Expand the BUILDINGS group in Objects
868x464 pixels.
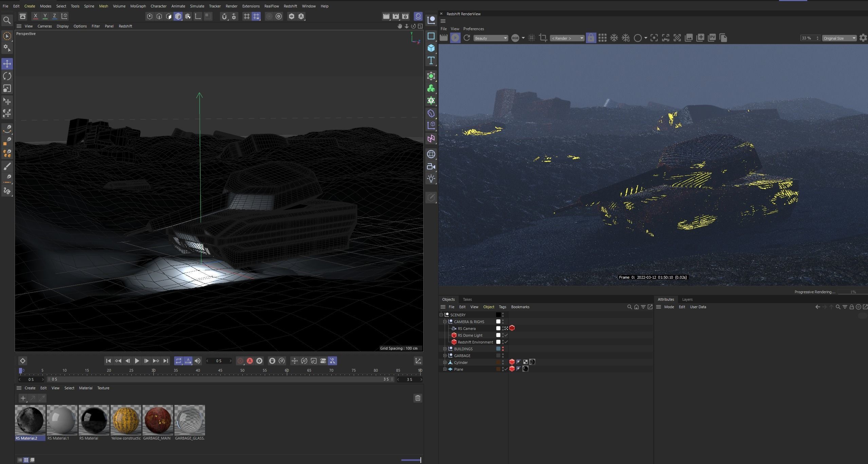point(445,349)
